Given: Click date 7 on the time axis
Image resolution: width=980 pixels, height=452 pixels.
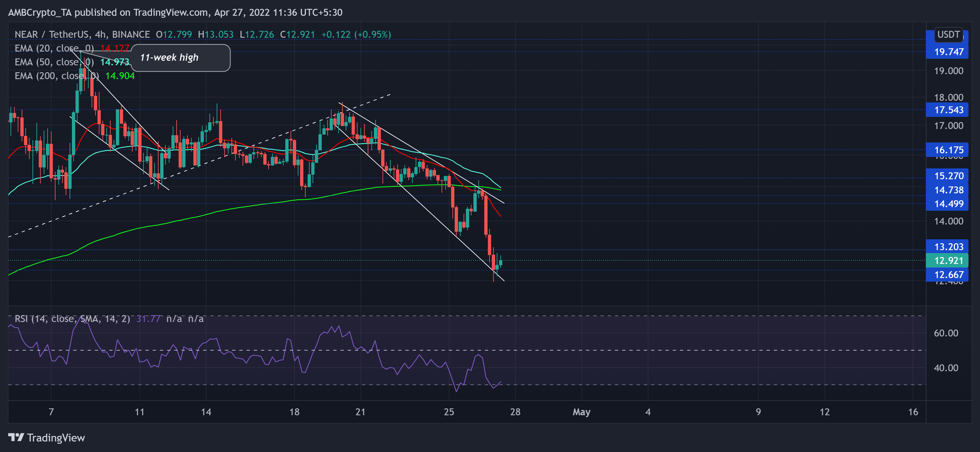Looking at the screenshot, I should pos(51,412).
